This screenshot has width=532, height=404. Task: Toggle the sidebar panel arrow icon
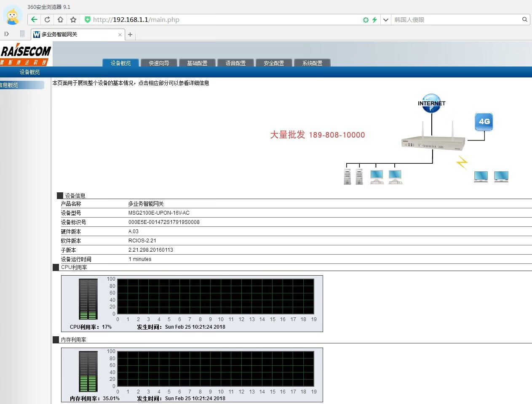coord(7,34)
